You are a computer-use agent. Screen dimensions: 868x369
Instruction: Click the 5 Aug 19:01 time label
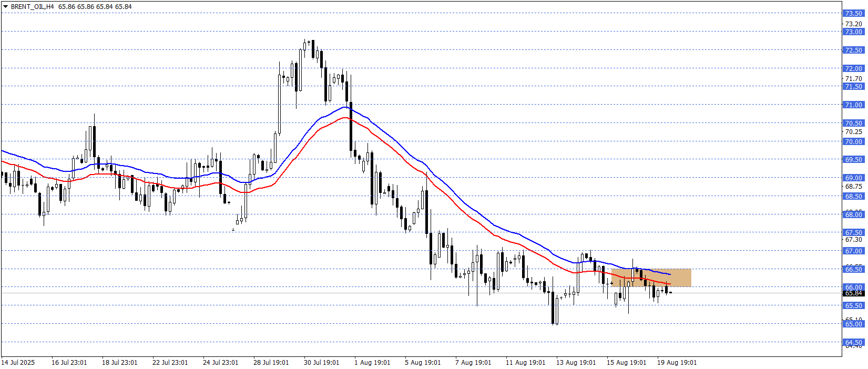[423, 363]
